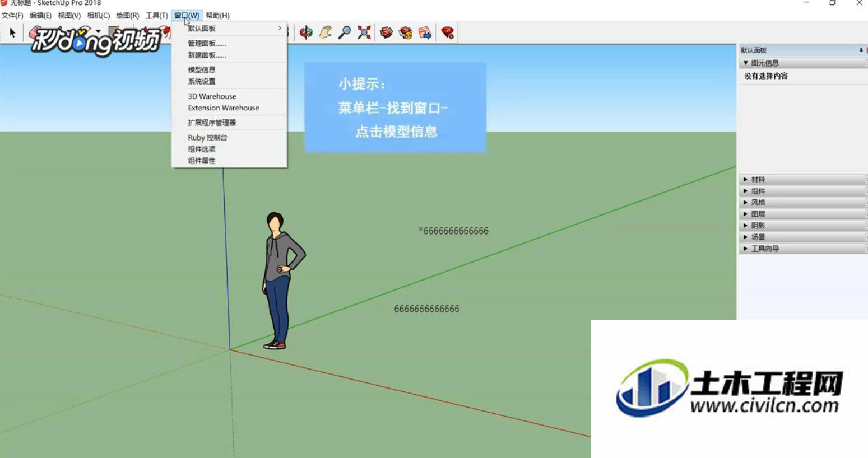This screenshot has width=868, height=458.
Task: Open 扩展程序管理器 menu entry
Action: tap(229, 122)
